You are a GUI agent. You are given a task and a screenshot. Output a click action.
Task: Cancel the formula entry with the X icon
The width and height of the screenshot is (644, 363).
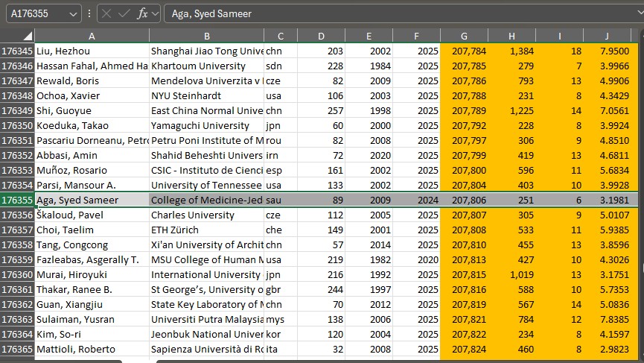(x=106, y=13)
